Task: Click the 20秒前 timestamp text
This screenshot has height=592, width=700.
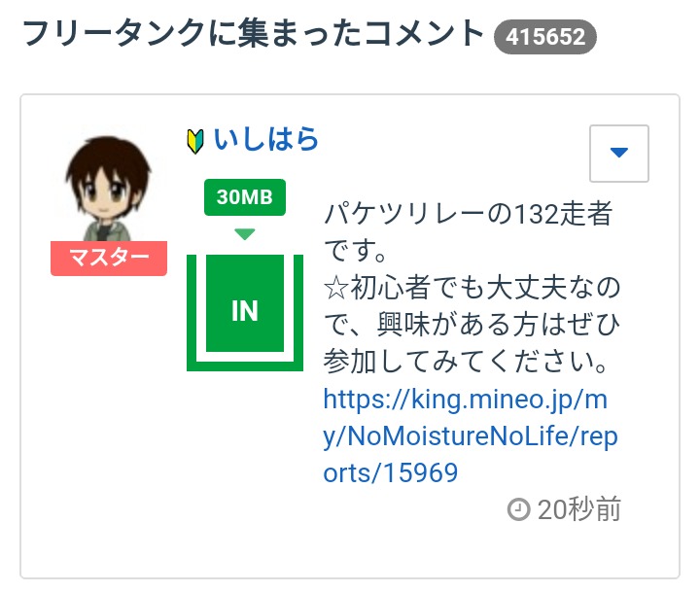Action: click(579, 509)
